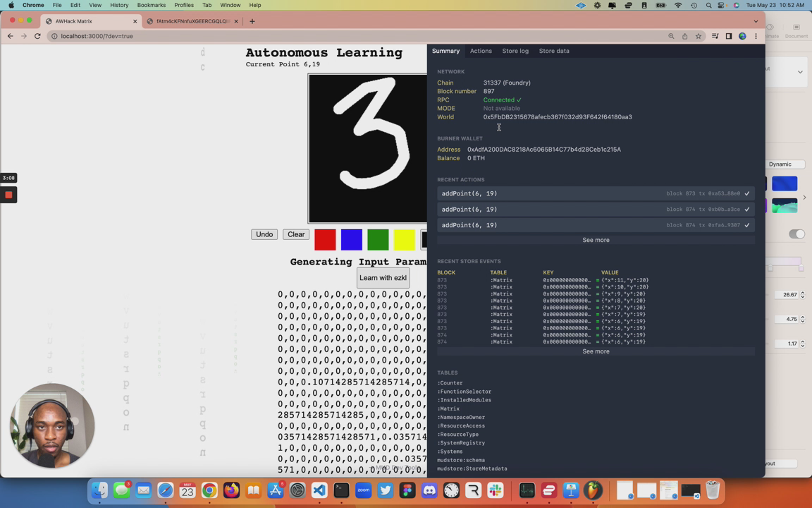812x508 pixels.
Task: Open the Store data tab
Action: (x=553, y=51)
